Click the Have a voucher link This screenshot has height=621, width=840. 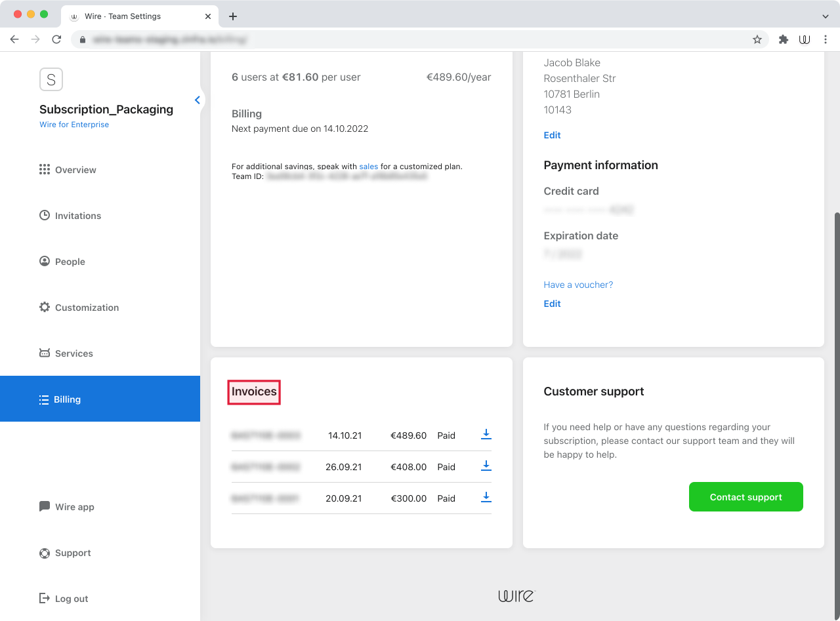[x=578, y=285]
